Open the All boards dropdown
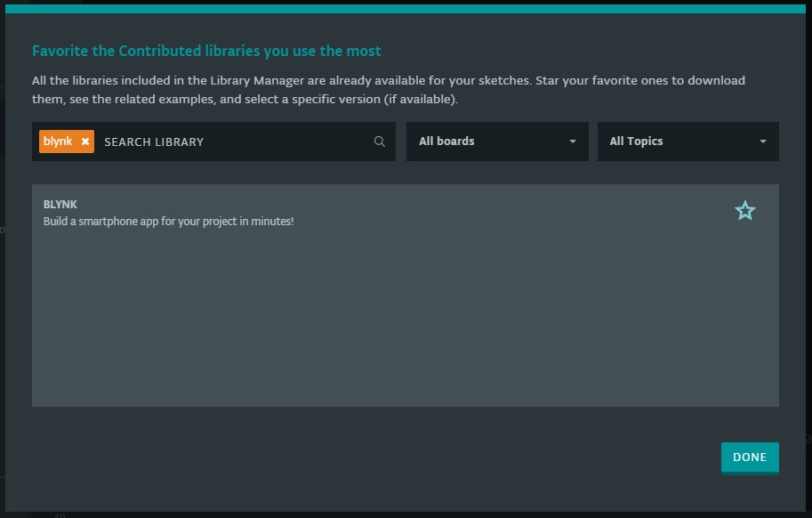The width and height of the screenshot is (812, 518). 496,141
